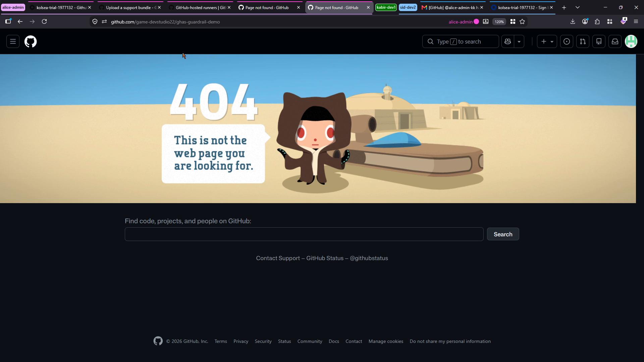
Task: Select the kabir-dev1 container tab group
Action: click(386, 7)
